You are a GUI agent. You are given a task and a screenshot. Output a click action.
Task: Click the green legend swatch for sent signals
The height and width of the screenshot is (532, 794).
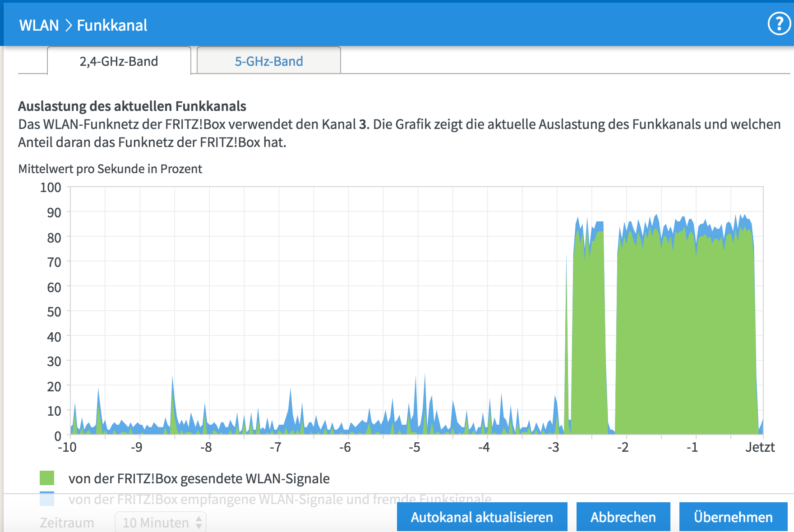47,478
